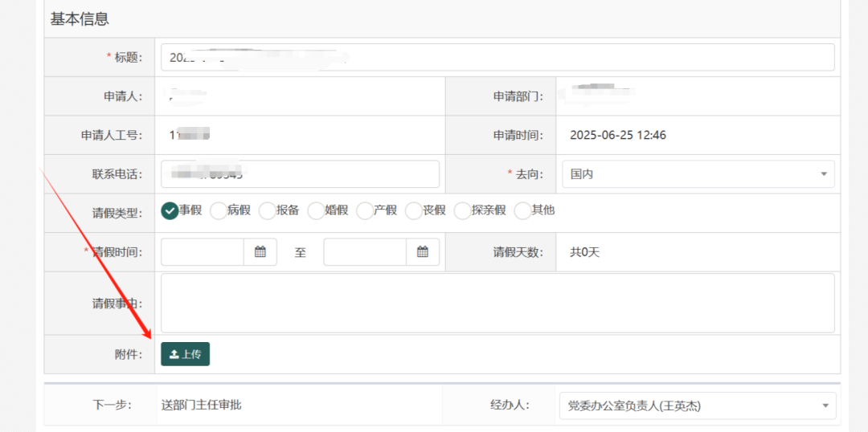
Task: Choose the 丧假 radio button
Action: tap(414, 210)
